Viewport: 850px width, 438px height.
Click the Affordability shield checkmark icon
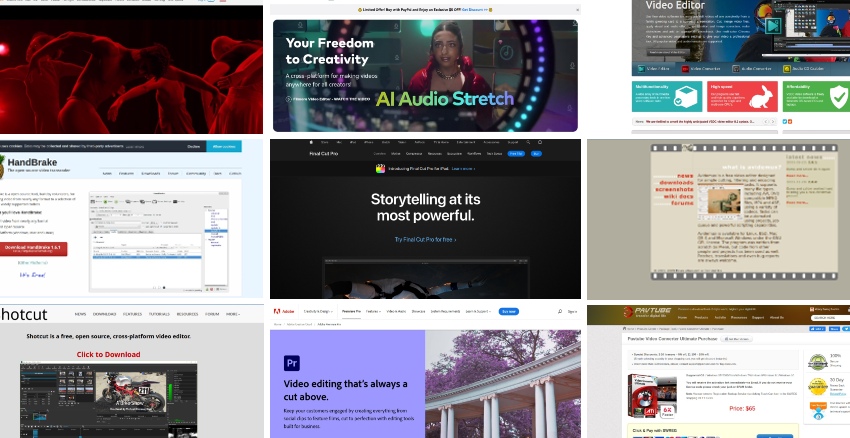pyautogui.click(x=839, y=97)
